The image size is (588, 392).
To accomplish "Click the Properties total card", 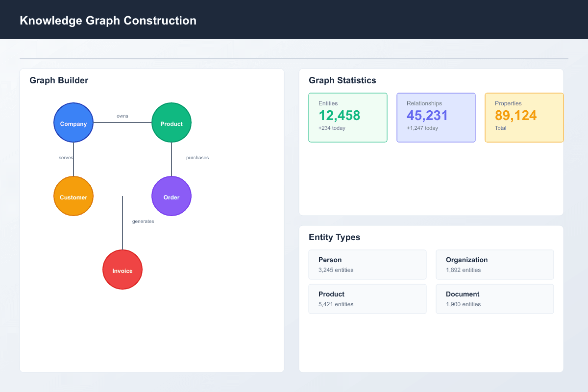I will pos(524,117).
